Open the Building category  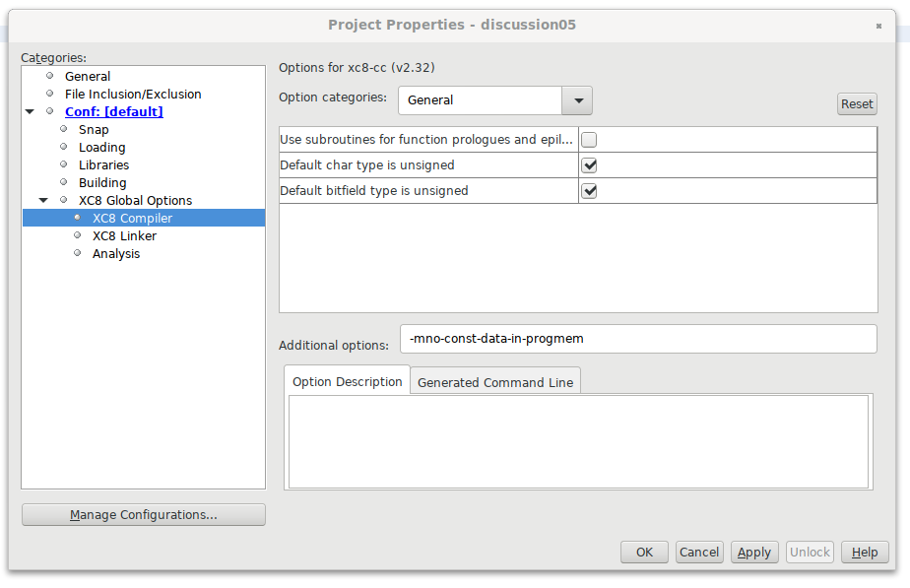[x=102, y=183]
